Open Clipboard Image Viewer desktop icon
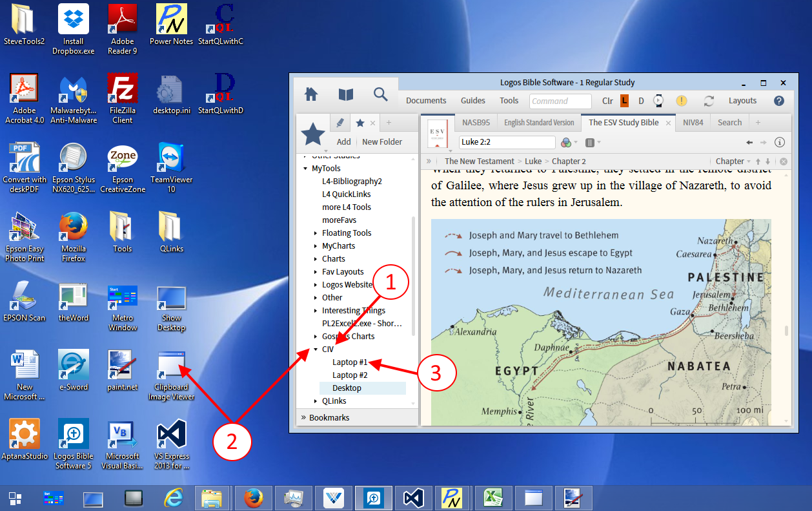The width and height of the screenshot is (812, 511). (172, 375)
